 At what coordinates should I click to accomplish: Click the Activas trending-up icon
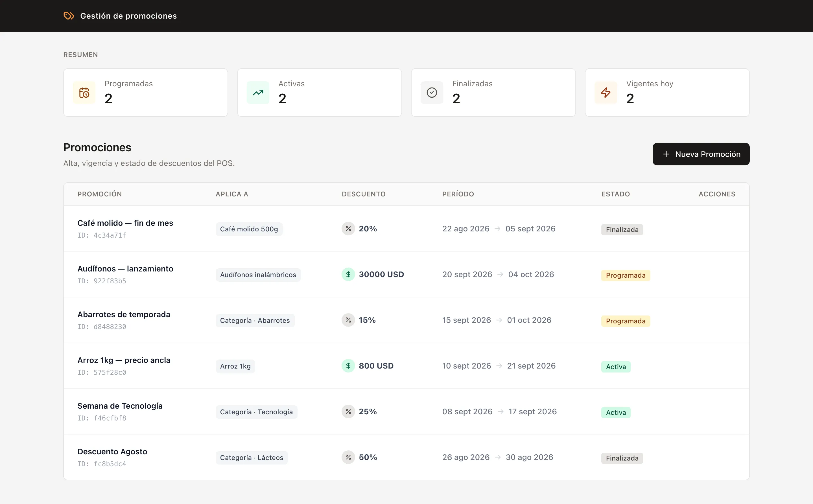pyautogui.click(x=258, y=93)
